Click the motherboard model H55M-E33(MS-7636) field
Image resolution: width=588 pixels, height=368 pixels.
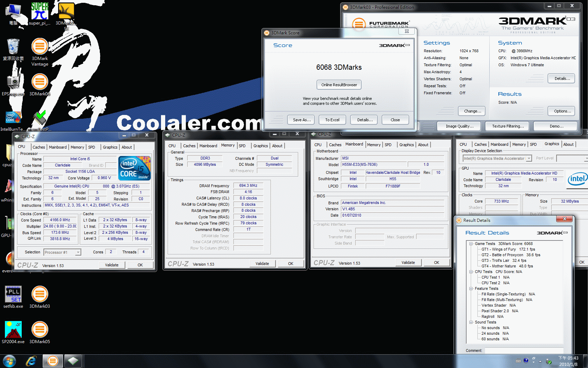[374, 165]
